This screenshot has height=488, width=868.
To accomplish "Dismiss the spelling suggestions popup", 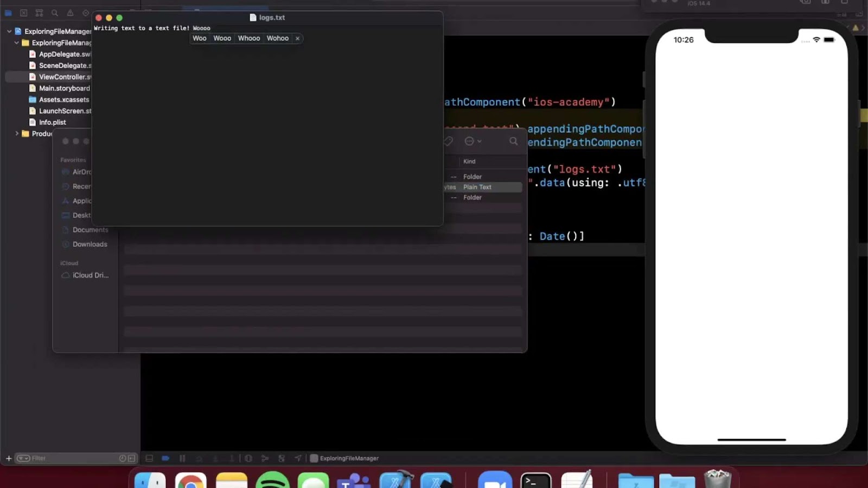I will click(297, 38).
